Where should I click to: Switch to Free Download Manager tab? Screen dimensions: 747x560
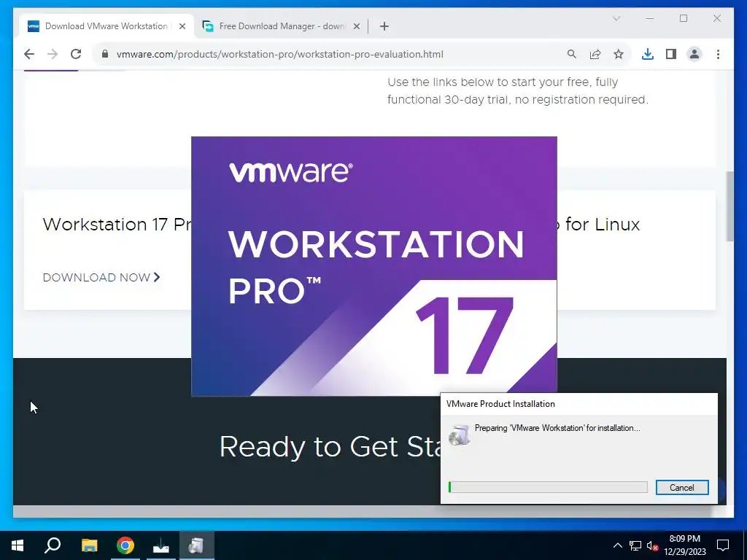281,26
